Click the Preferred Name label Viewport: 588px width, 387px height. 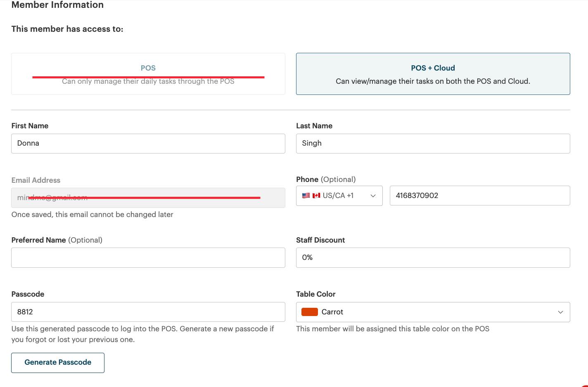[x=39, y=240]
